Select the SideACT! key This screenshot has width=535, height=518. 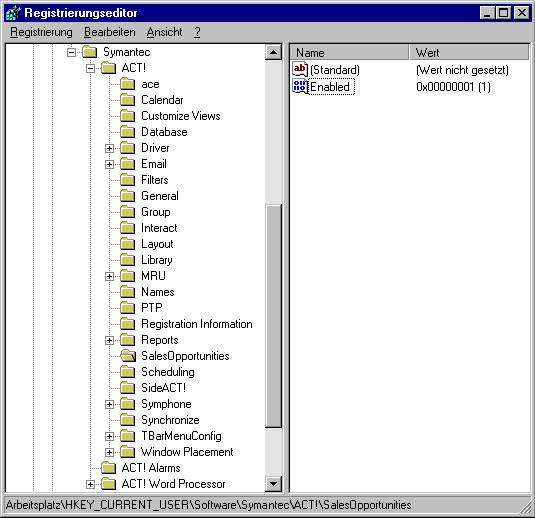pyautogui.click(x=163, y=388)
